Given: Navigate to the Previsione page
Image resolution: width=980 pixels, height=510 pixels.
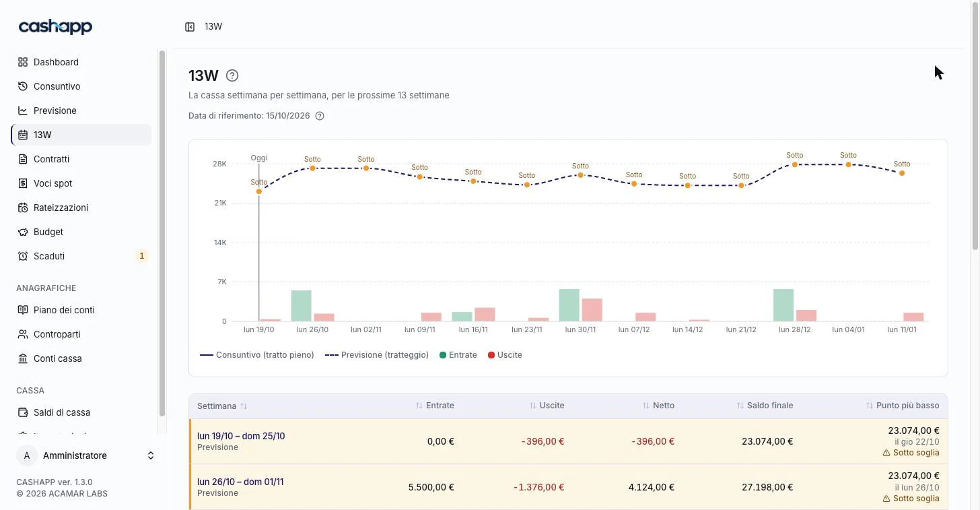Looking at the screenshot, I should [81, 110].
